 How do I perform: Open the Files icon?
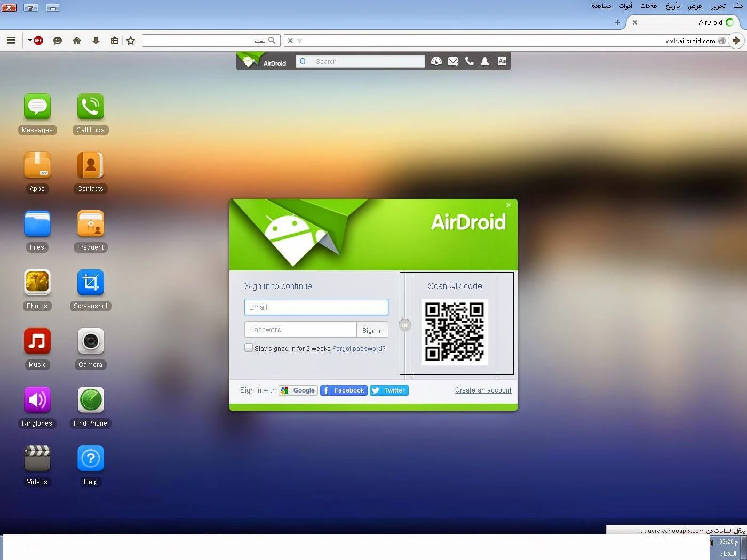coord(37,225)
